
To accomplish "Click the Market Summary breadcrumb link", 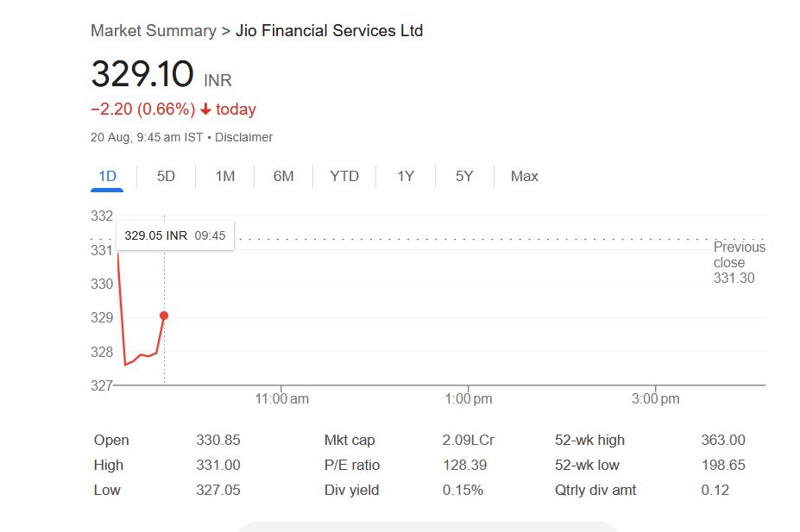I will coord(153,31).
